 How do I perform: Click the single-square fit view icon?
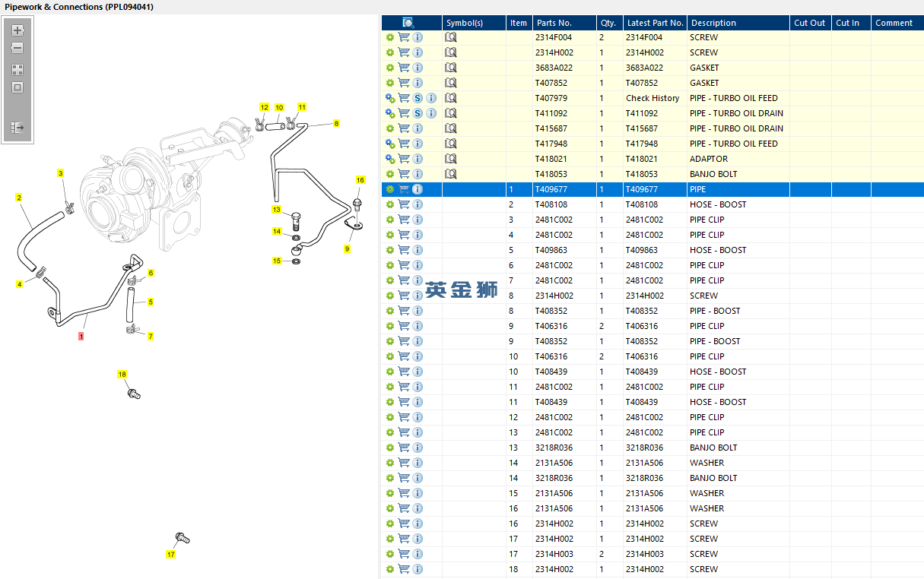17,87
